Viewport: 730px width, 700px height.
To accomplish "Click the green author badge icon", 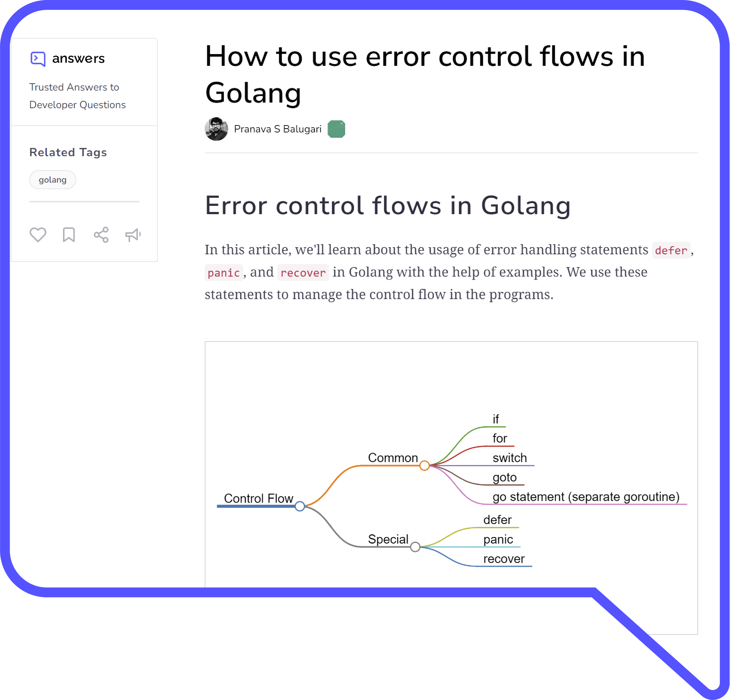I will coord(338,128).
